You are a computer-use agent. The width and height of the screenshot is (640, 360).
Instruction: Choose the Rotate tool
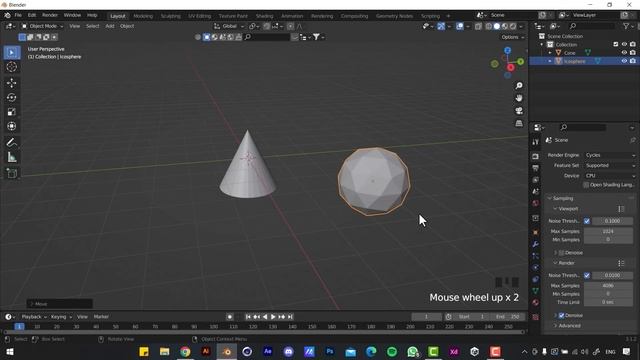[x=11, y=97]
